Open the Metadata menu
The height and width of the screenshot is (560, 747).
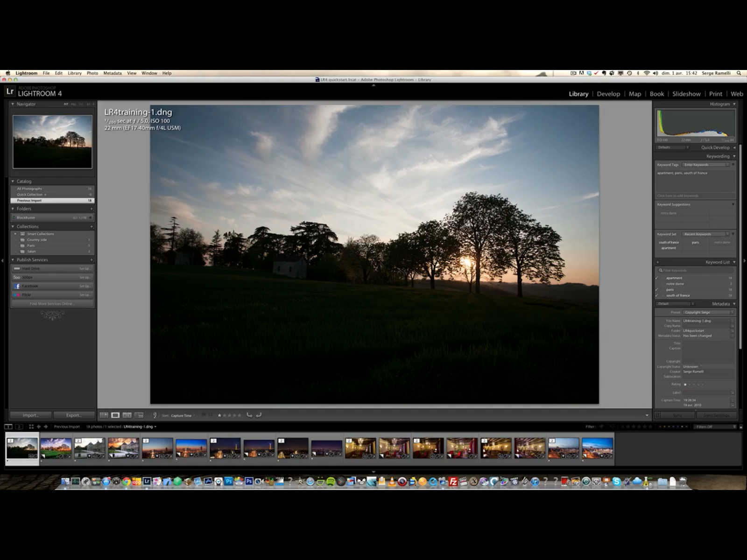pyautogui.click(x=113, y=73)
